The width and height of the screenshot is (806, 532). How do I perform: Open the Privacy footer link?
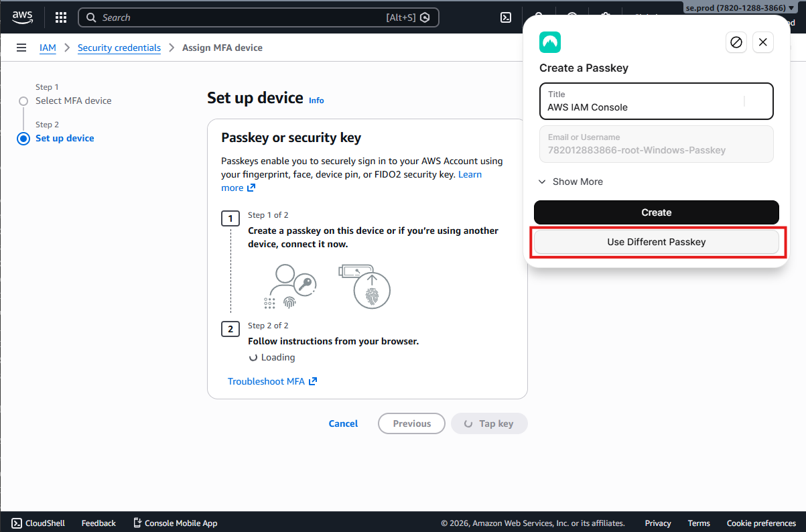658,523
